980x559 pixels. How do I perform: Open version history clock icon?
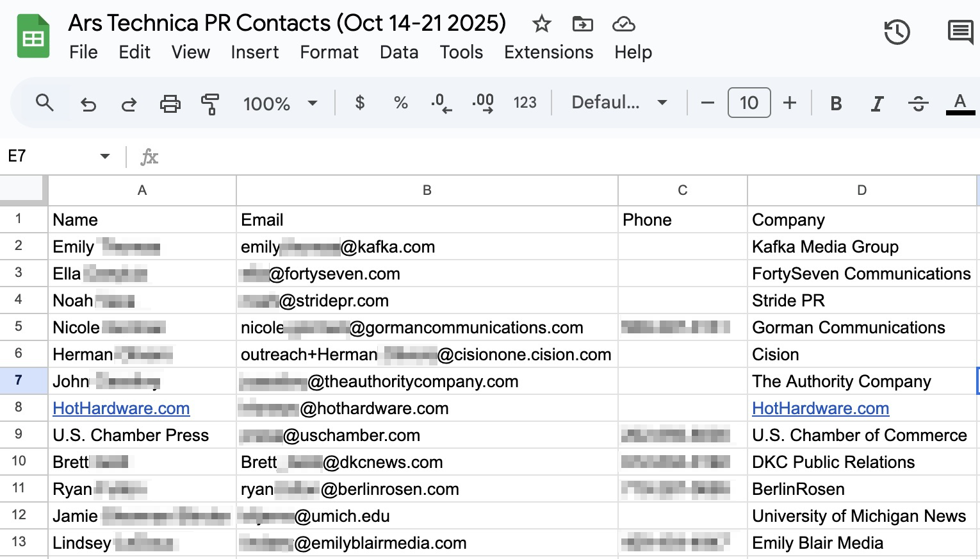click(897, 32)
